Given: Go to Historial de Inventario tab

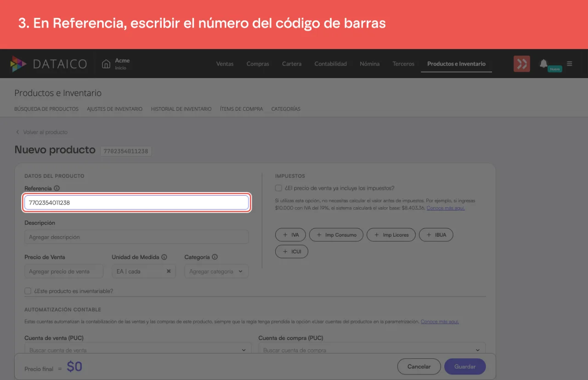Looking at the screenshot, I should pyautogui.click(x=181, y=109).
